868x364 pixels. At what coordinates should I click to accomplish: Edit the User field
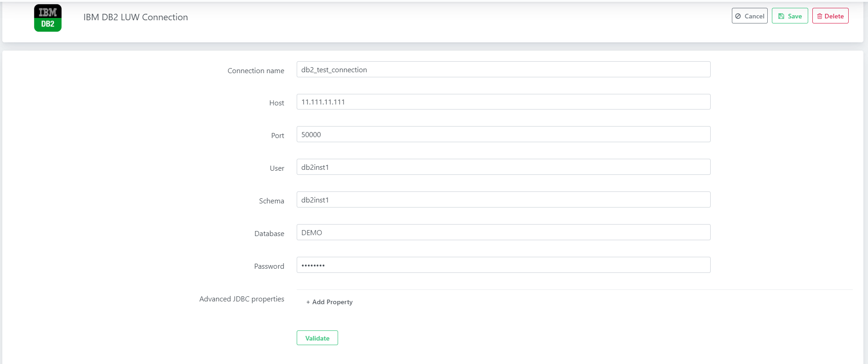[x=503, y=167]
